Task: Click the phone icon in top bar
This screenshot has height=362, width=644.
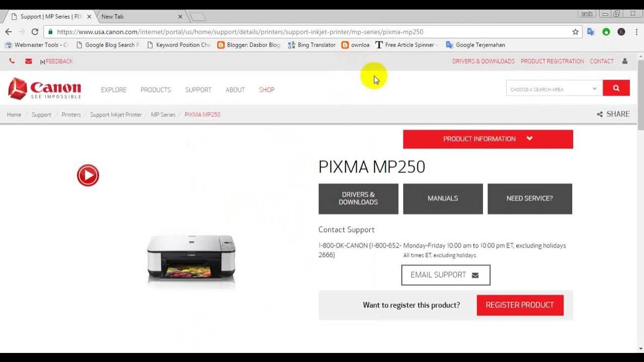Action: (x=12, y=61)
